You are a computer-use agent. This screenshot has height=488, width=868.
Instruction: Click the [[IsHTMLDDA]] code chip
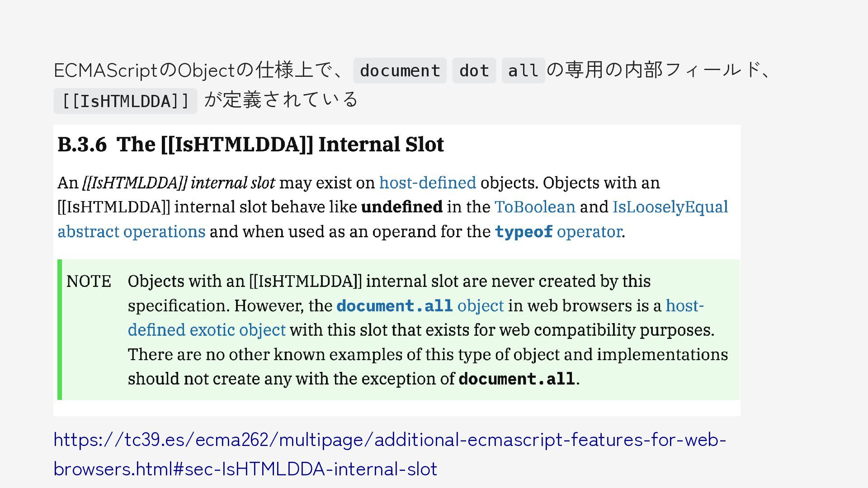pyautogui.click(x=125, y=101)
